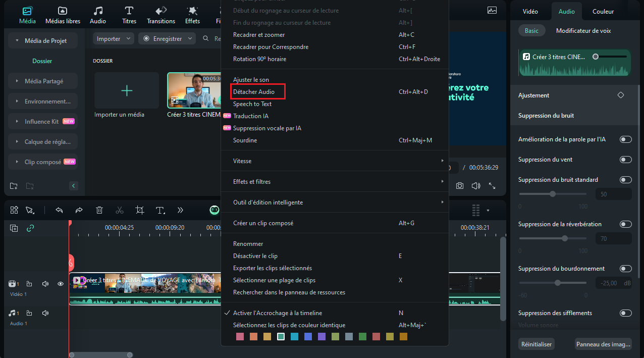
Task: Switch to the Couleur properties tab
Action: (603, 12)
